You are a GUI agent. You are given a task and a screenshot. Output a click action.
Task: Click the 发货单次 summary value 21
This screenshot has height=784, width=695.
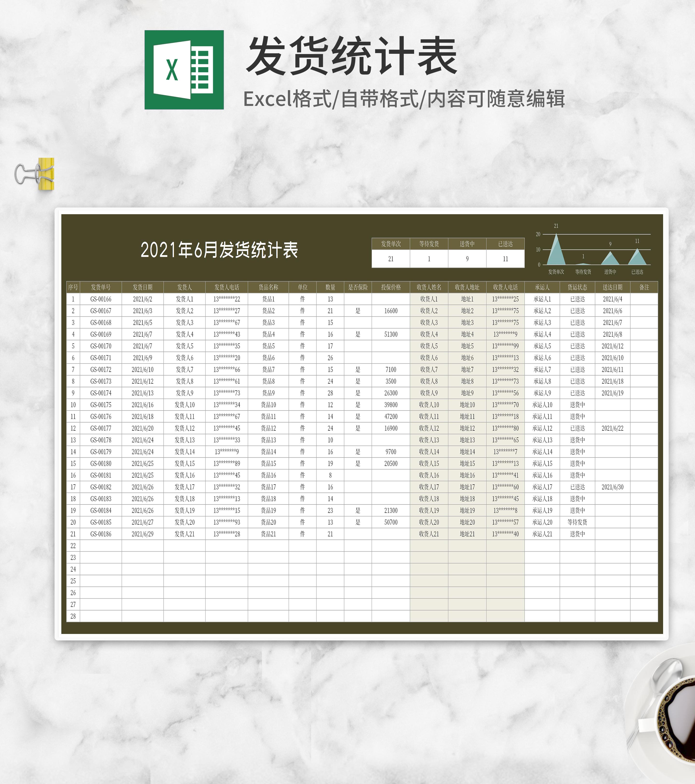point(391,259)
